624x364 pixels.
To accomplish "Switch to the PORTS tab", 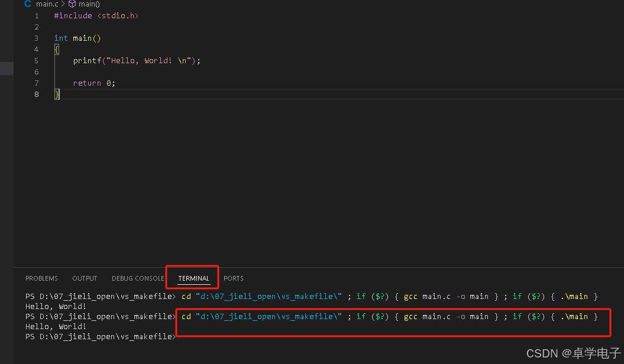I will (234, 278).
